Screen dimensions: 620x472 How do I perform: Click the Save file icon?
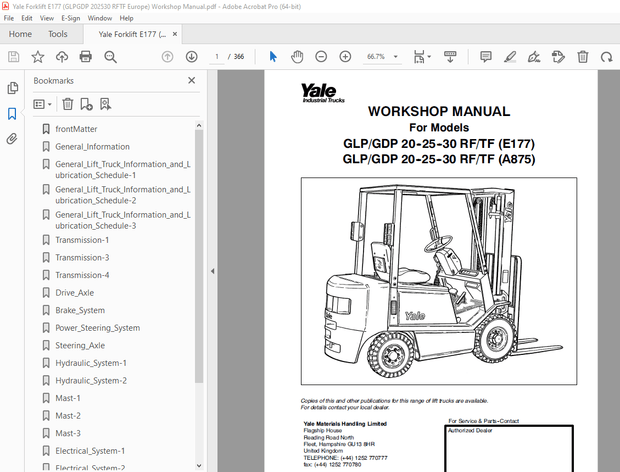click(13, 57)
